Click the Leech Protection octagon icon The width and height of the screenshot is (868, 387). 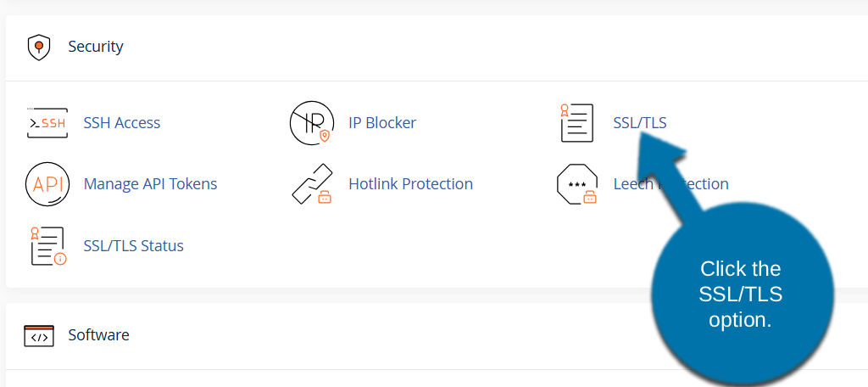[x=576, y=184]
